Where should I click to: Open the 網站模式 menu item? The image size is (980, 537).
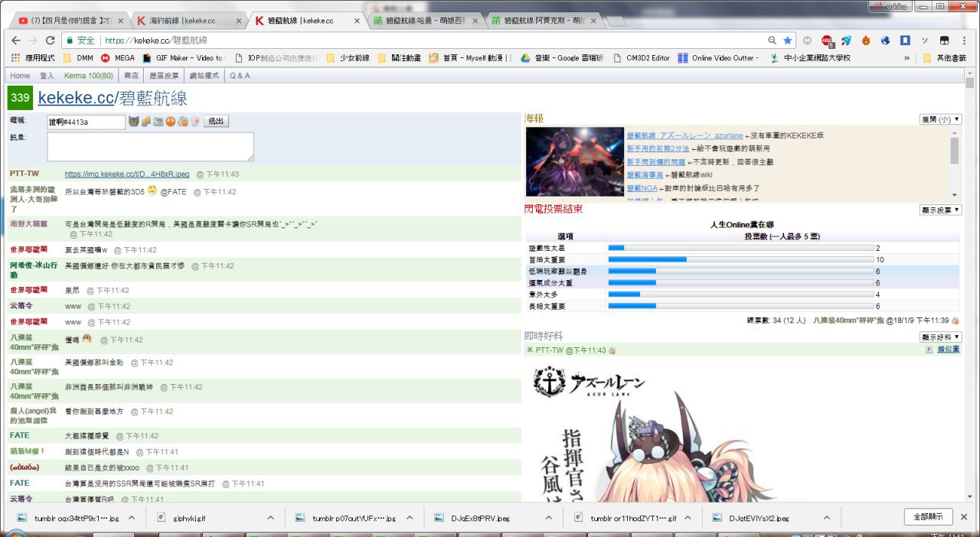(x=204, y=76)
